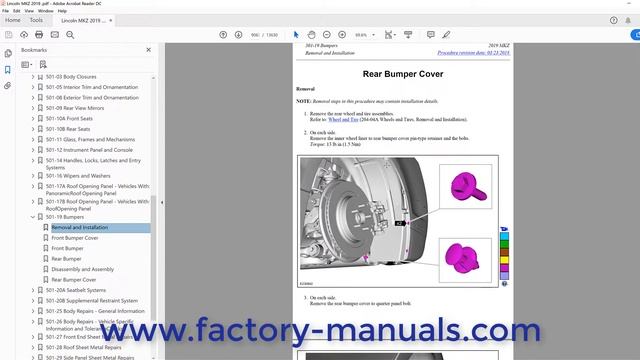Viewport: 640px width, 360px height.
Task: Click the Save file icon
Action: [9, 35]
